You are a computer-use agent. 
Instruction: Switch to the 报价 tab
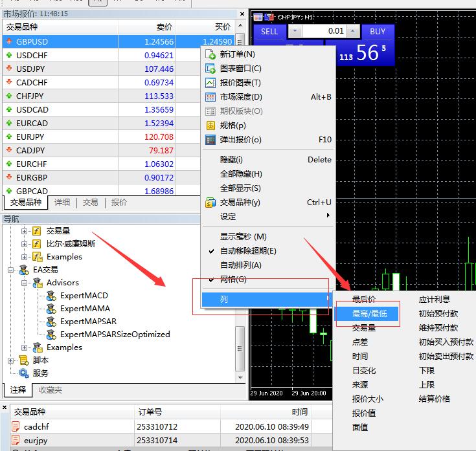click(x=119, y=203)
